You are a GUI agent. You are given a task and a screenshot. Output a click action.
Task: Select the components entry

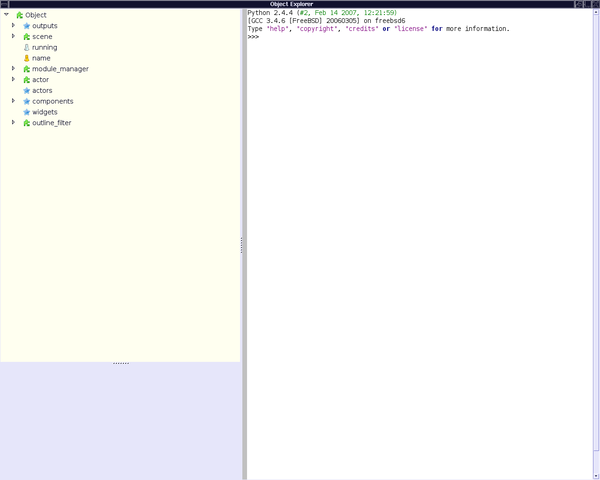pyautogui.click(x=52, y=101)
